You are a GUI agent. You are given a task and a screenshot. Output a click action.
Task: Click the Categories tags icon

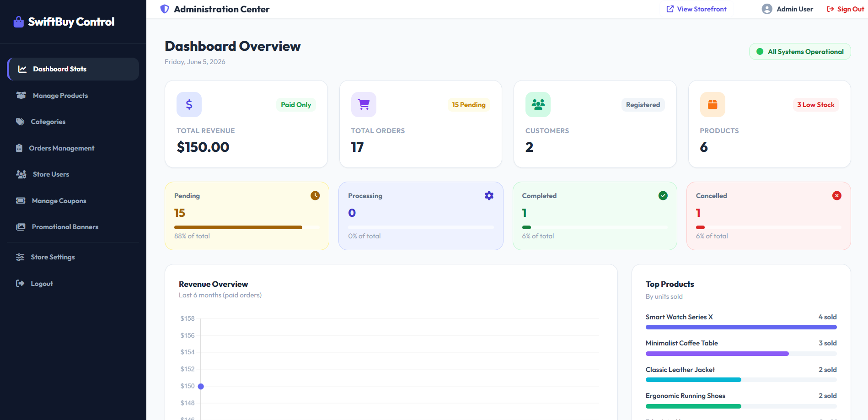[20, 122]
